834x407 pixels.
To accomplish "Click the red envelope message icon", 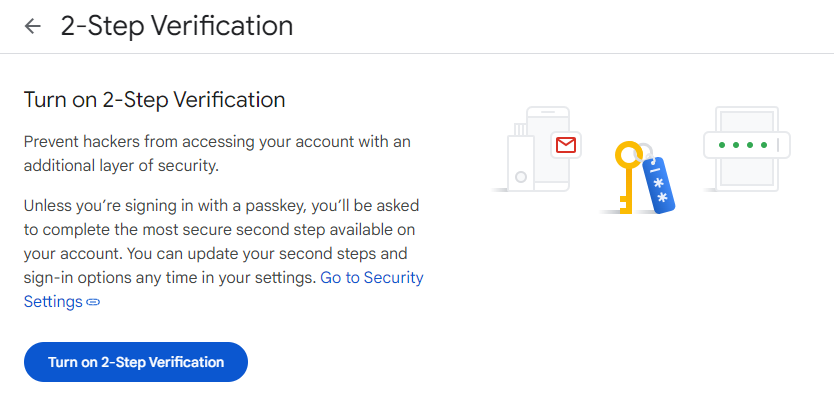I will click(x=566, y=145).
